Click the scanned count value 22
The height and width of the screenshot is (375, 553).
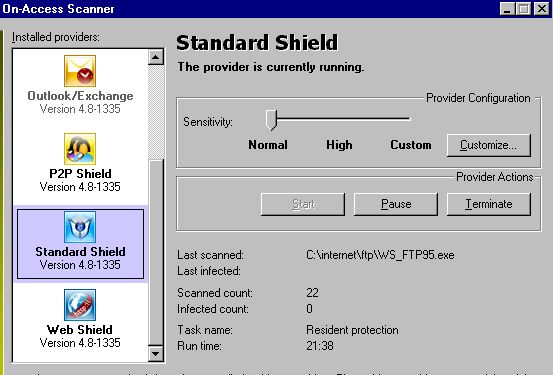pos(312,293)
